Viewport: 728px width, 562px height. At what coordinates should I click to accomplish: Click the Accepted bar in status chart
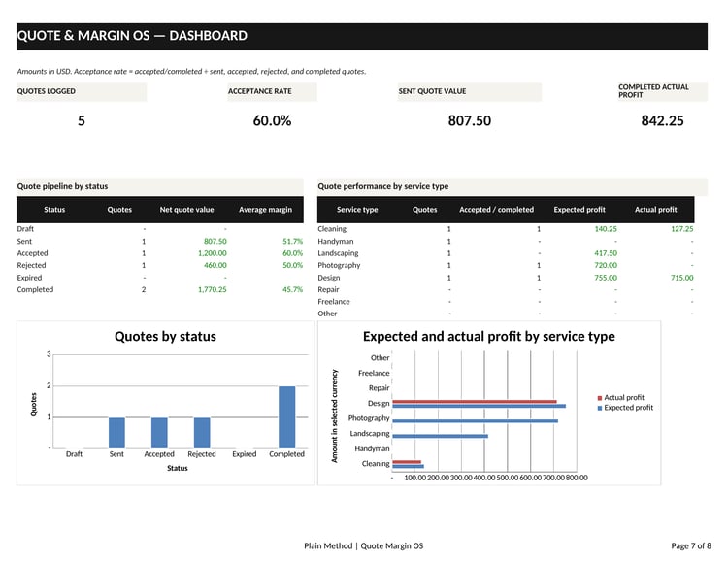coord(159,433)
